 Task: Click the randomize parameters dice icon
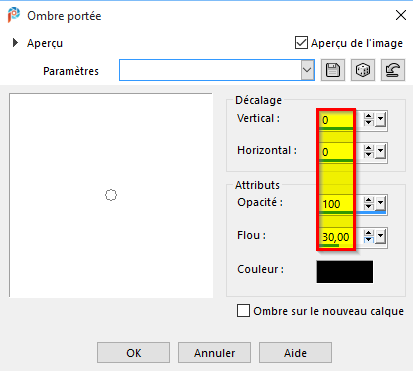(363, 70)
